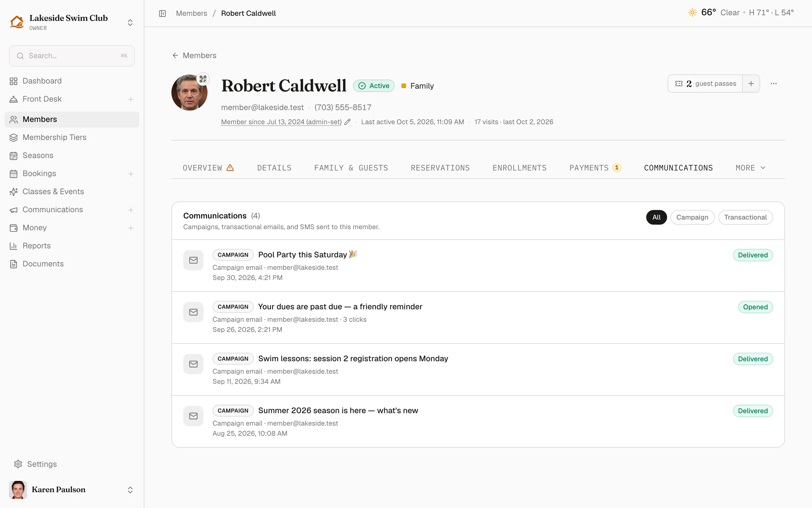This screenshot has width=812, height=508.
Task: Click the sun weather icon
Action: [692, 13]
